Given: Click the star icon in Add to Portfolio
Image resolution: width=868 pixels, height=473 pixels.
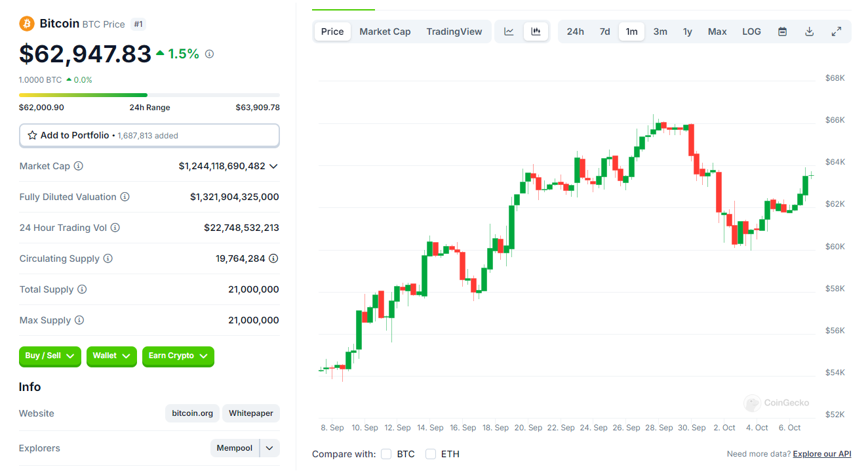Looking at the screenshot, I should (32, 135).
